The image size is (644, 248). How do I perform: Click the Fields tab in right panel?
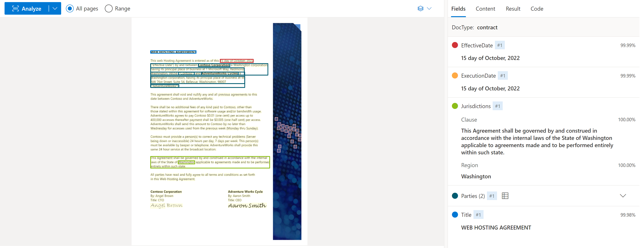[x=459, y=8]
